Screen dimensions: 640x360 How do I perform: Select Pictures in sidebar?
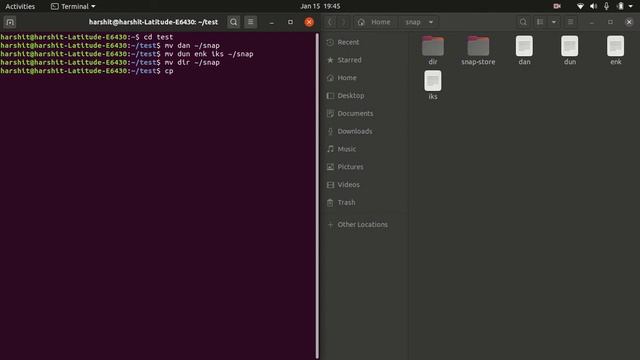pos(365,167)
